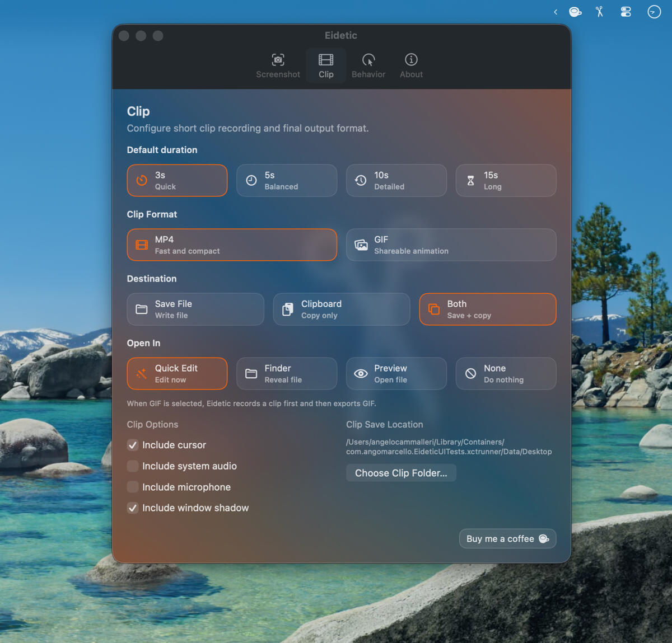This screenshot has height=643, width=672.
Task: Open Control Center toggles icon in menu bar
Action: tap(626, 12)
